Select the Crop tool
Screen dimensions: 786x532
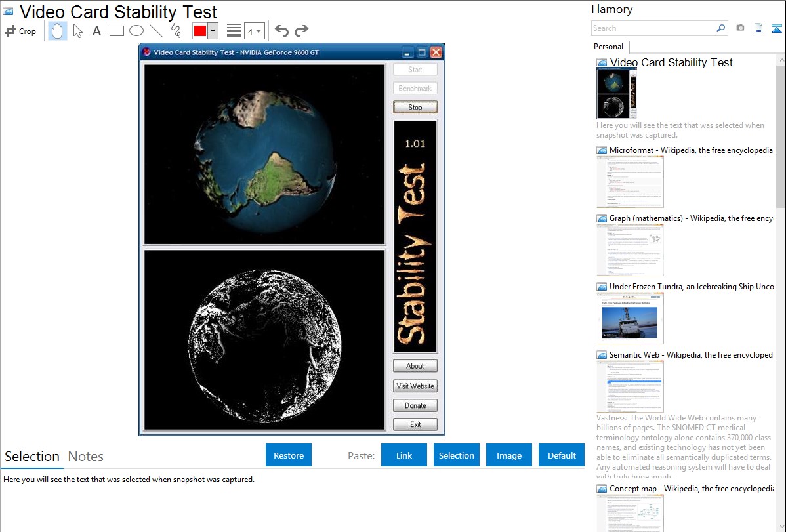coord(20,31)
